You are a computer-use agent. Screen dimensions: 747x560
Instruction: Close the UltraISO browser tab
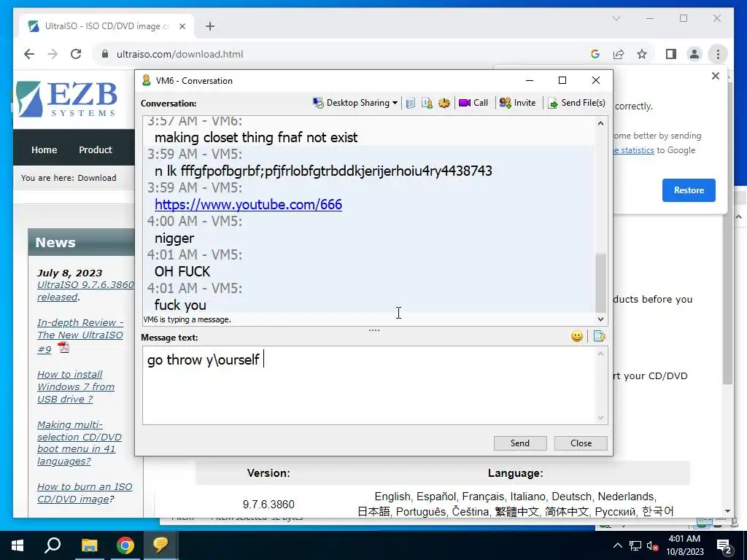(x=182, y=26)
